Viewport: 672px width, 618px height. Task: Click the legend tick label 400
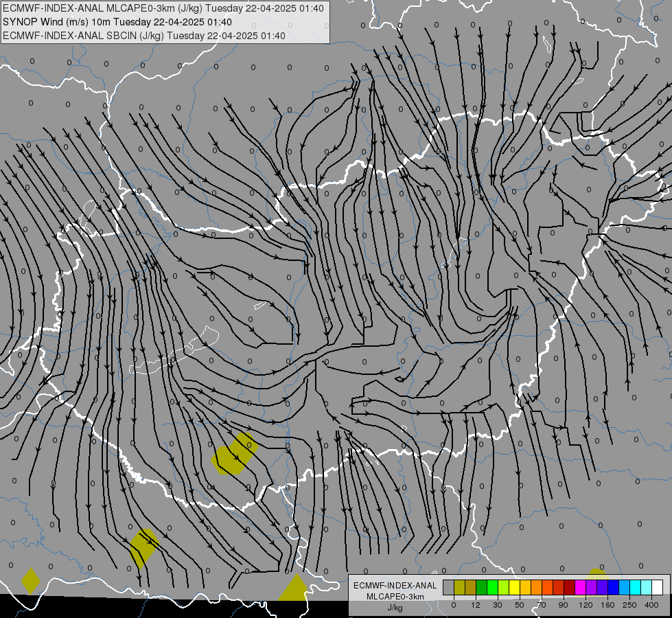(651, 605)
